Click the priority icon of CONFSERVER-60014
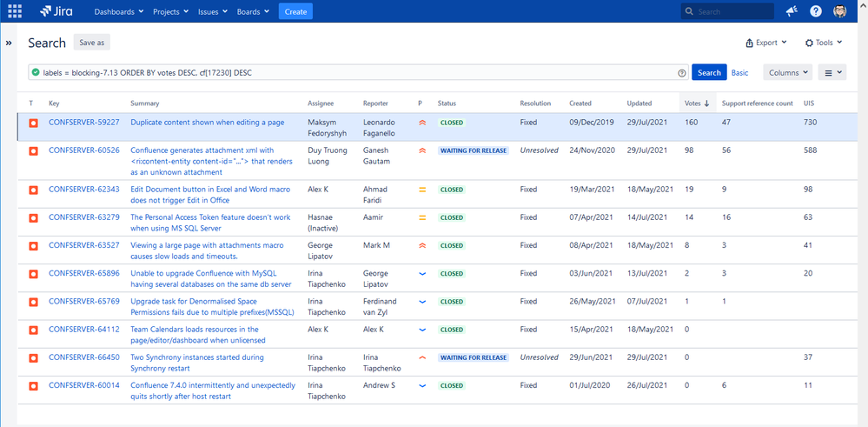 click(x=422, y=385)
